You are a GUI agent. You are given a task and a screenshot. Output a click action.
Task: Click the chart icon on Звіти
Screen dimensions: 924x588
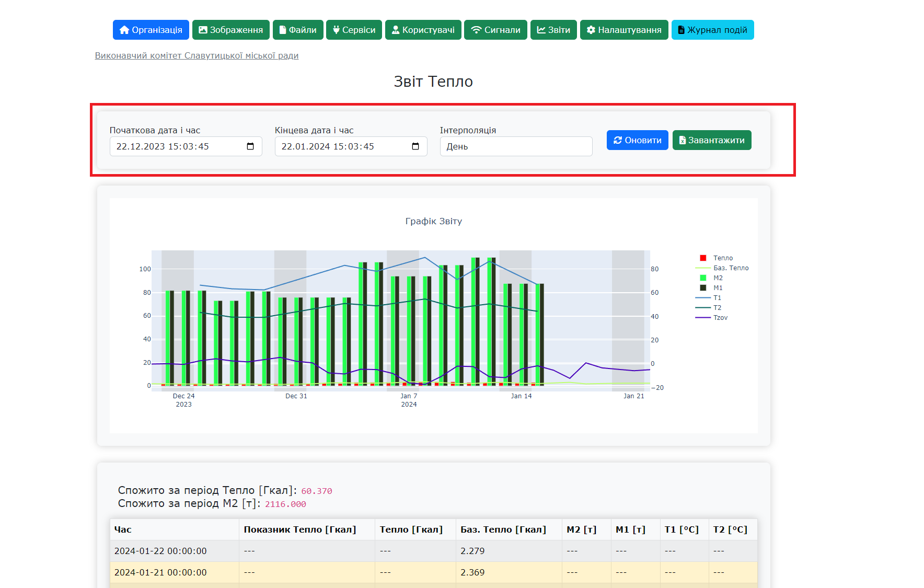[541, 30]
